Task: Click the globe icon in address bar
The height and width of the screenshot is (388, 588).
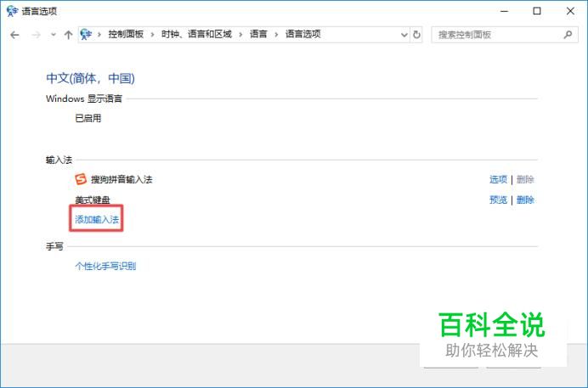Action: 86,35
